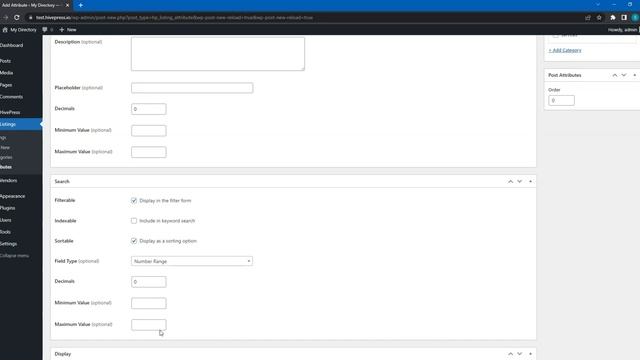Open Plugins in the admin sidebar
This screenshot has height=360, width=640.
click(8, 208)
